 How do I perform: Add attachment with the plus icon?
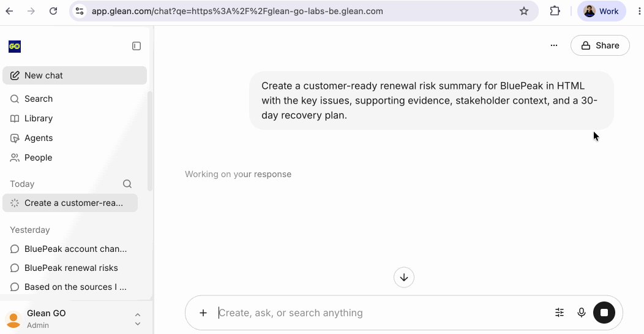coord(203,313)
